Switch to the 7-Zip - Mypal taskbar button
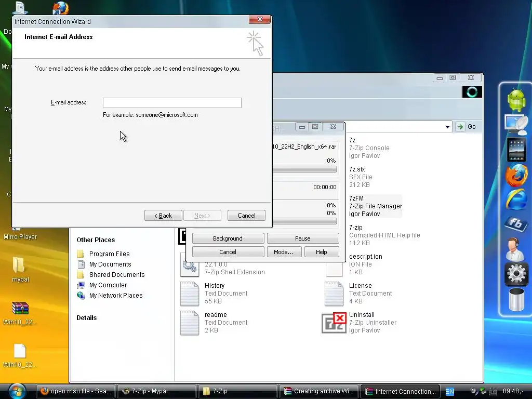Viewport: 532px width, 399px height. click(157, 391)
